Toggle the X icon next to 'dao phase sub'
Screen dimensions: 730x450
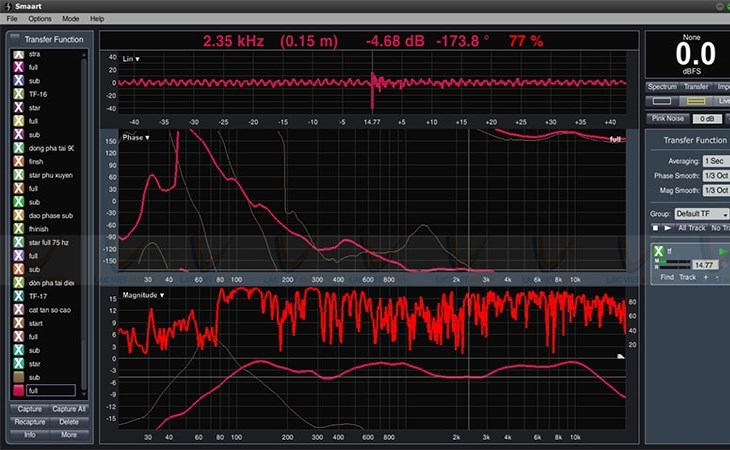click(18, 215)
